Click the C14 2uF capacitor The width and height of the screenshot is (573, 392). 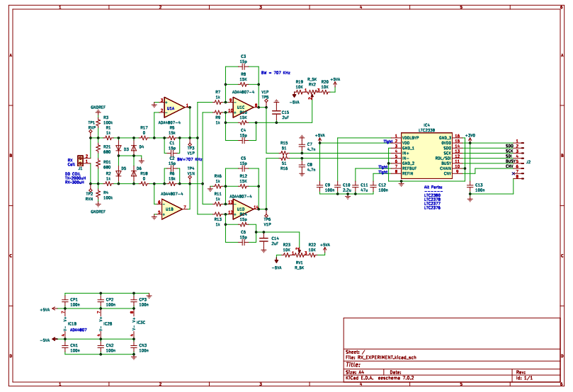click(x=264, y=239)
